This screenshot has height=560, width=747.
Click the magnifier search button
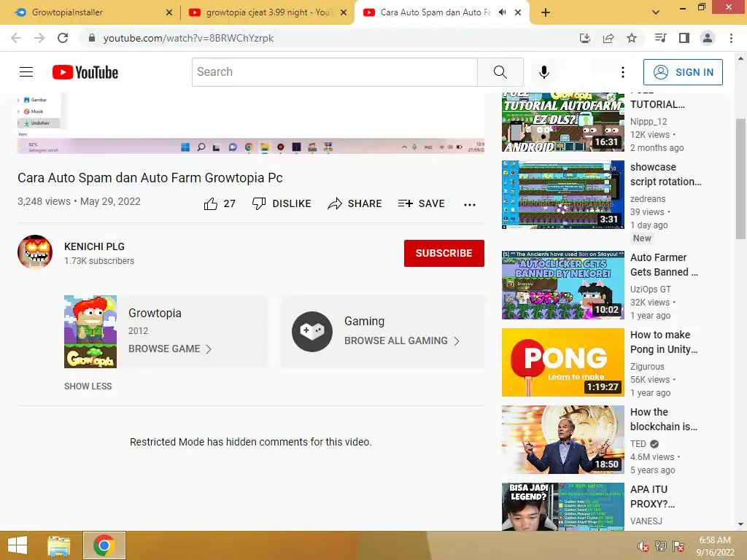click(500, 72)
